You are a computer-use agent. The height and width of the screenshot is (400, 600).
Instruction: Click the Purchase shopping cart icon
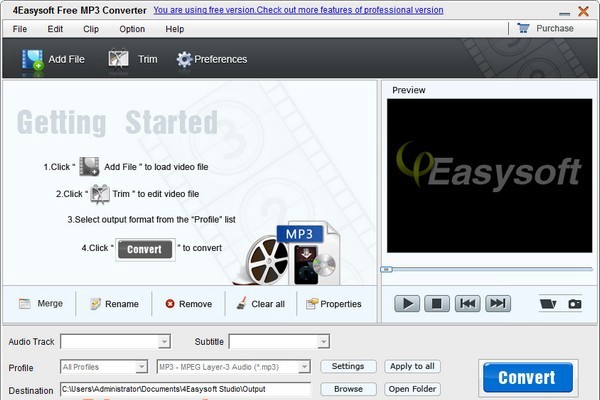523,28
